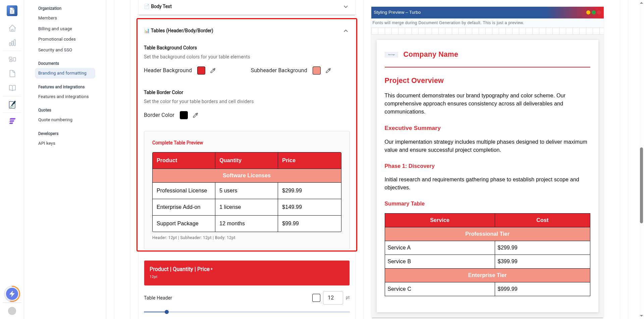Pick Border Color with eyedropper
644x319 pixels.
(196, 115)
